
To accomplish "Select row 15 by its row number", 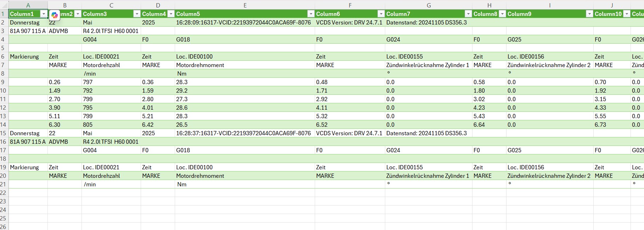I will pos(4,133).
